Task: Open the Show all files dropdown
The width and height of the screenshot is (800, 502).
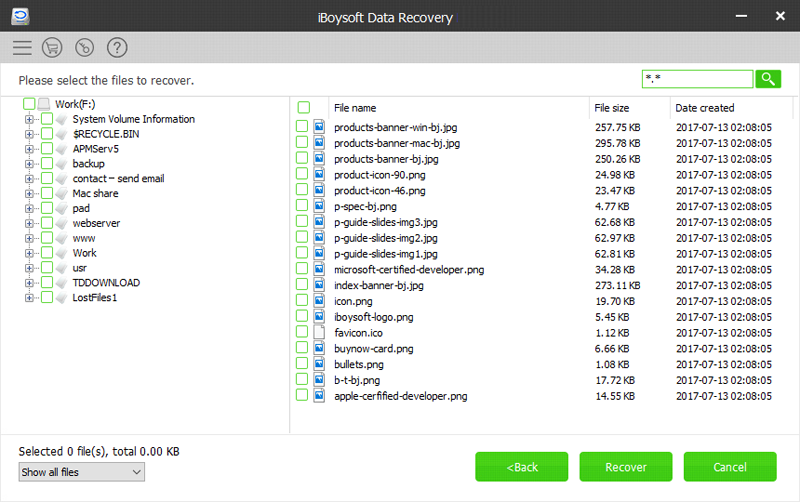Action: click(x=82, y=472)
